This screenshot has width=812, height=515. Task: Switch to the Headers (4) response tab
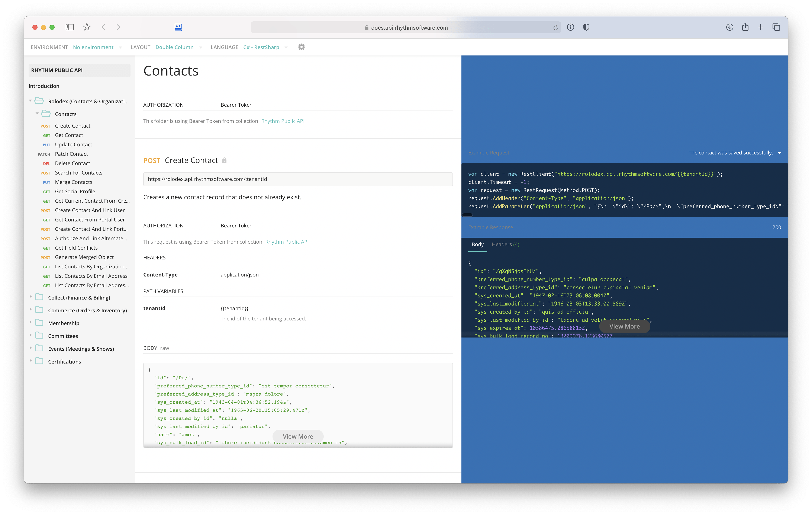[x=505, y=244]
